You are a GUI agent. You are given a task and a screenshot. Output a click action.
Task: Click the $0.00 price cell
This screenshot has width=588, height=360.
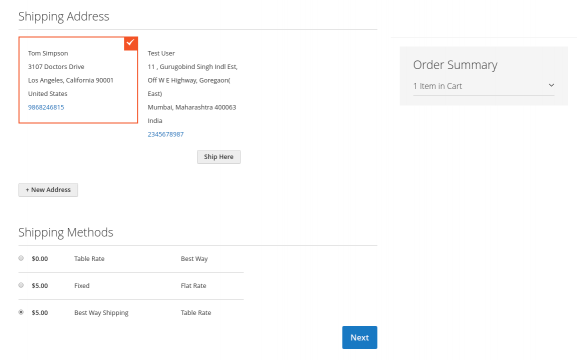click(40, 259)
